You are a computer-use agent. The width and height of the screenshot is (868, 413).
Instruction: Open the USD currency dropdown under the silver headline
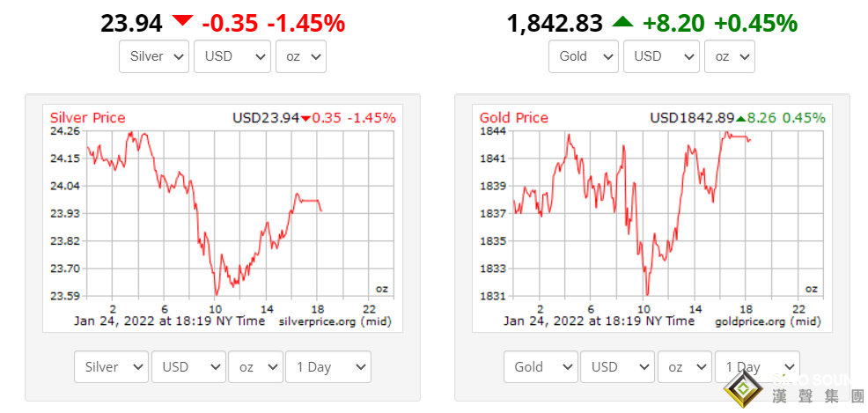(232, 56)
